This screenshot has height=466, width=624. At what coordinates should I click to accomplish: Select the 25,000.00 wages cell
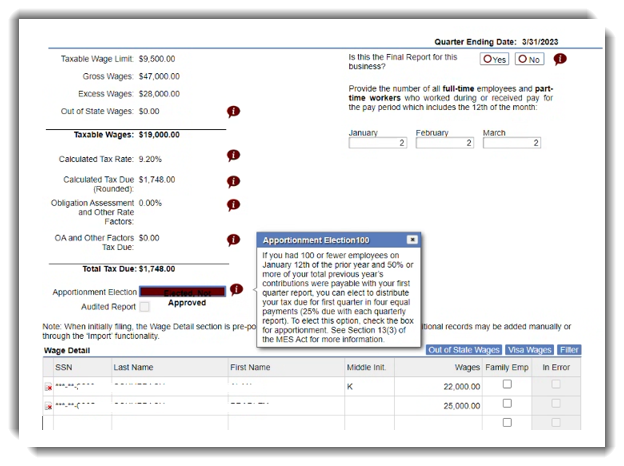[439, 406]
